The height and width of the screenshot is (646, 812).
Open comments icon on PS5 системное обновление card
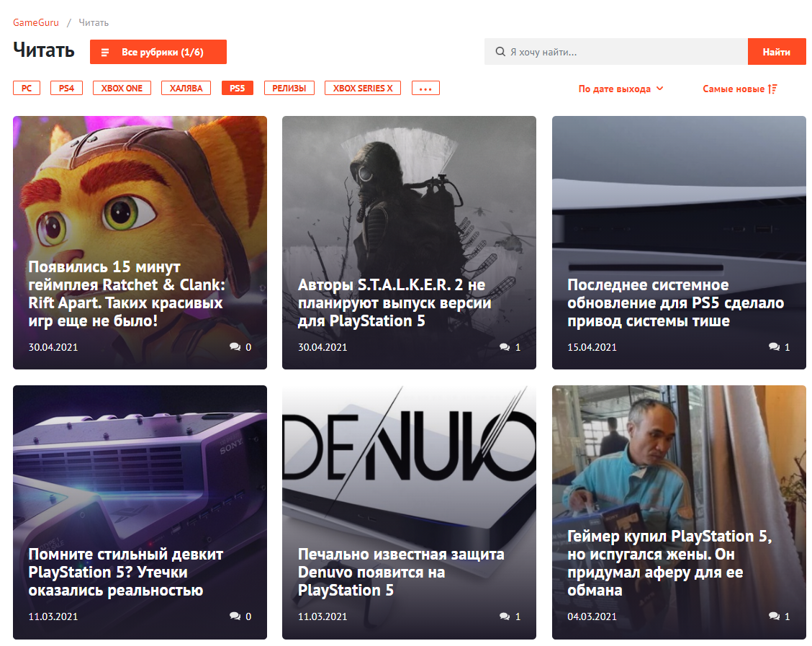click(x=774, y=346)
